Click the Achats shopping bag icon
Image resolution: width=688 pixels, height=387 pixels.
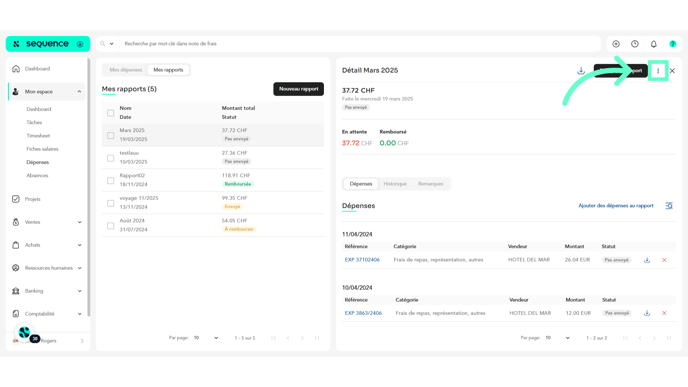coord(16,245)
